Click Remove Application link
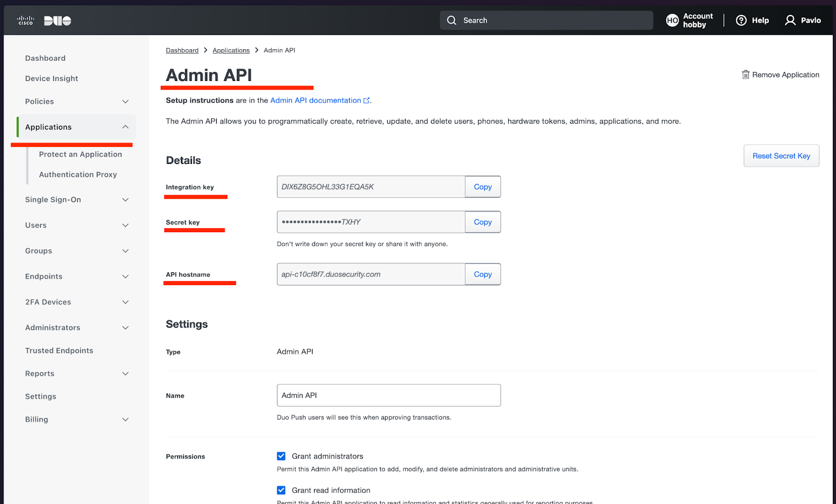This screenshot has height=504, width=836. click(x=786, y=75)
